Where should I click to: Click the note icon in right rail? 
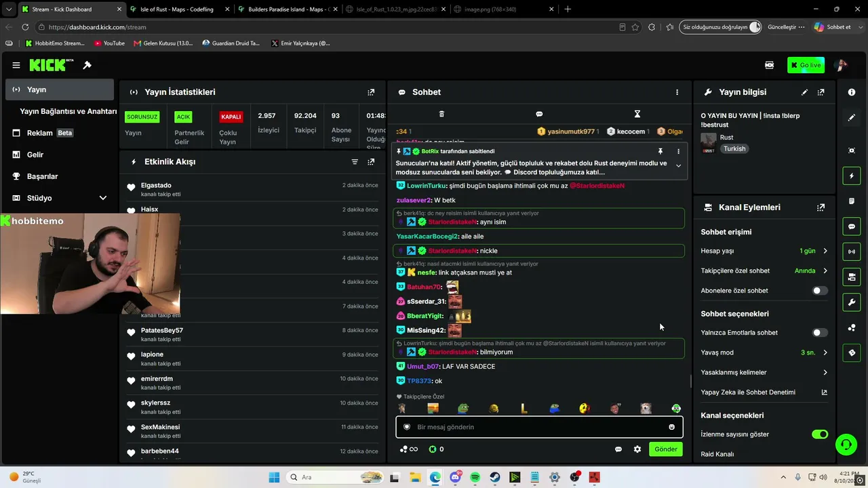coord(852,201)
